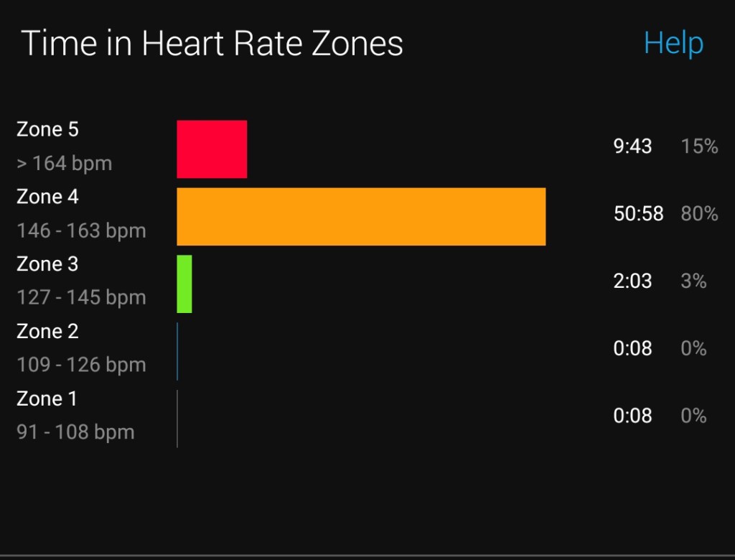Tap the 80% value for Zone 4

[x=699, y=214]
